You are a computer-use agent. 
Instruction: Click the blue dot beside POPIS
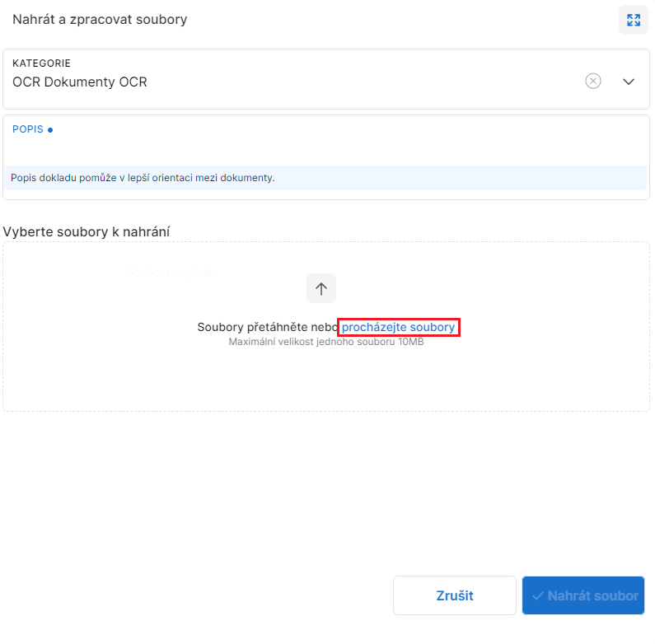50,130
